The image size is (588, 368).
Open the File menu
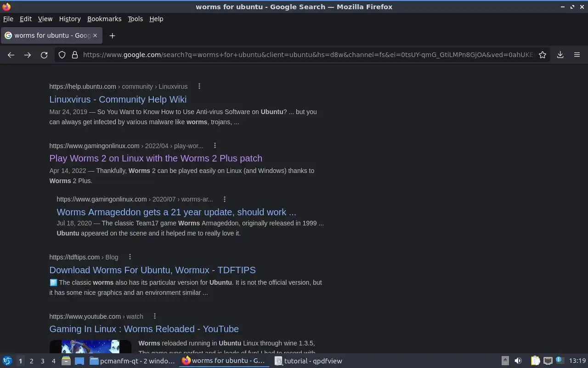tap(8, 19)
